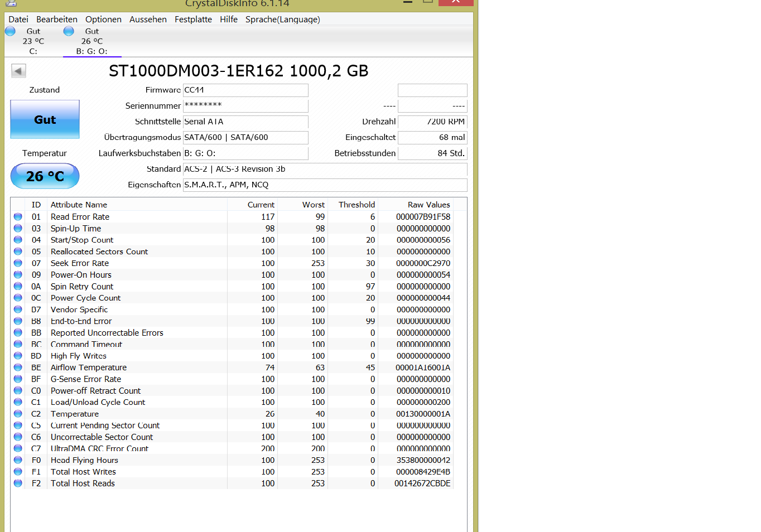Click the Seriennummer field
Screen dimensions: 761x532
[245, 105]
